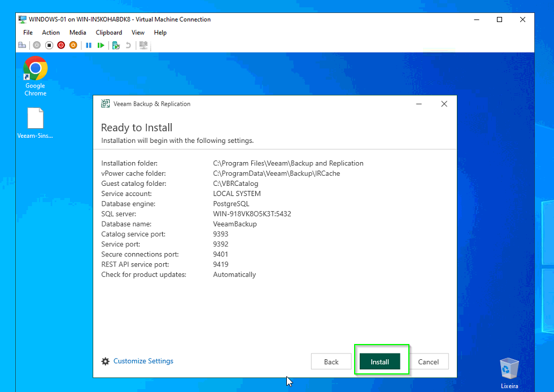Shut down the VM using red power icon

tap(61, 45)
